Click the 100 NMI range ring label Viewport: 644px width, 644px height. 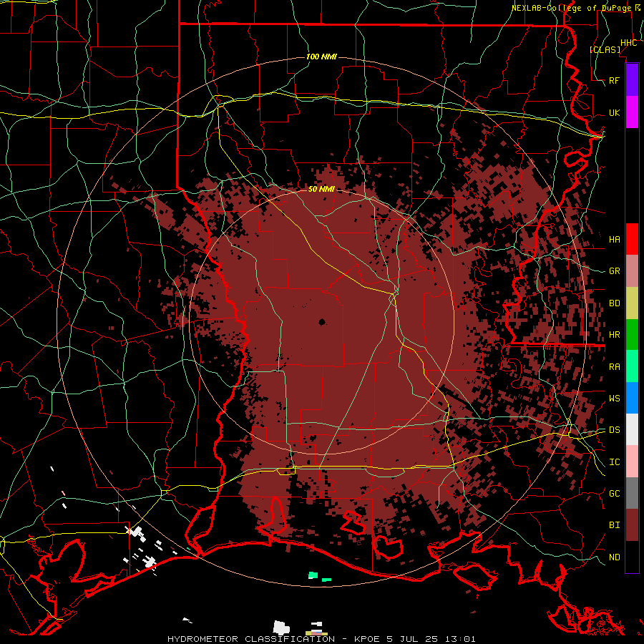click(x=321, y=57)
